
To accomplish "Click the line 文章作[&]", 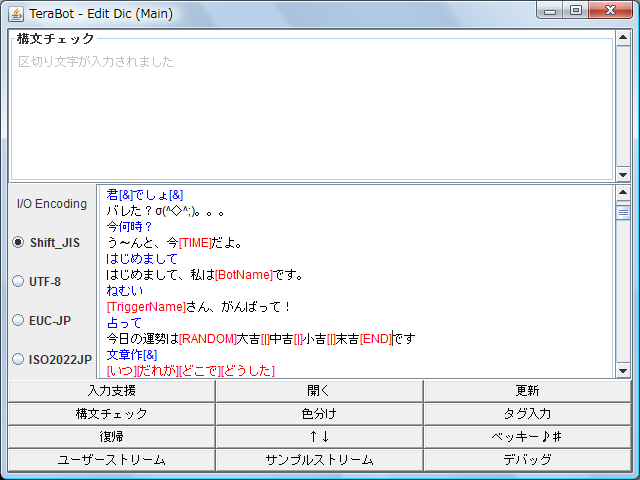I will click(x=132, y=355).
